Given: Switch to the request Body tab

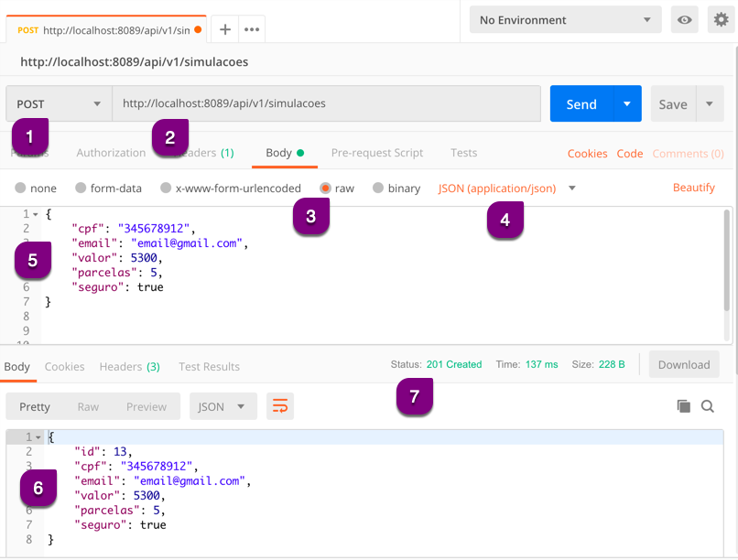Looking at the screenshot, I should (284, 153).
